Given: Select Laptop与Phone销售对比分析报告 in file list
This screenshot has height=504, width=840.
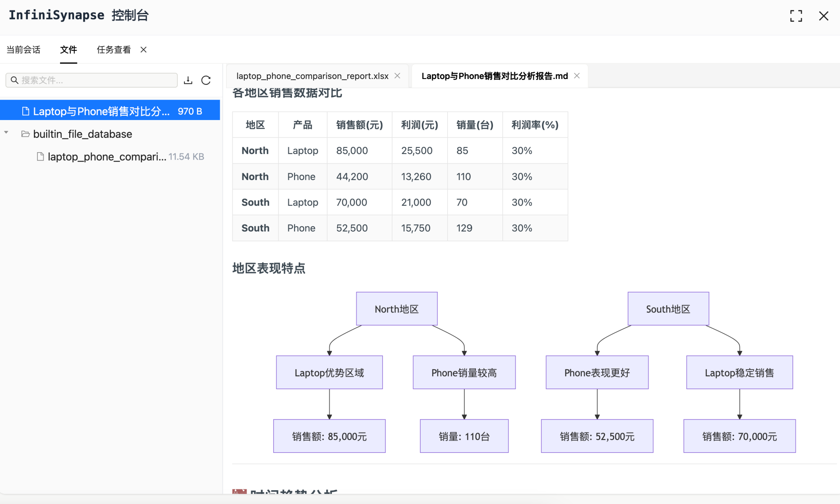Looking at the screenshot, I should coord(102,111).
